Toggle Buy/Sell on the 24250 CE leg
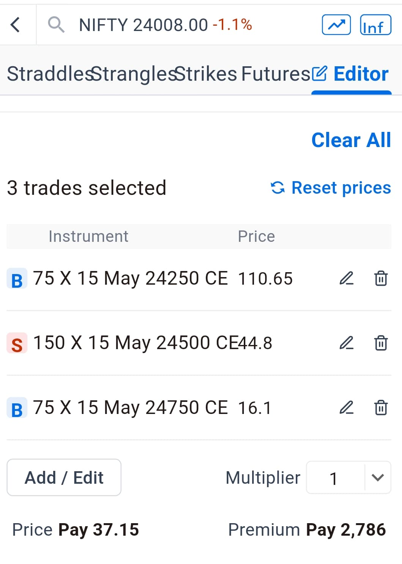Image resolution: width=402 pixels, height=564 pixels. click(x=17, y=279)
